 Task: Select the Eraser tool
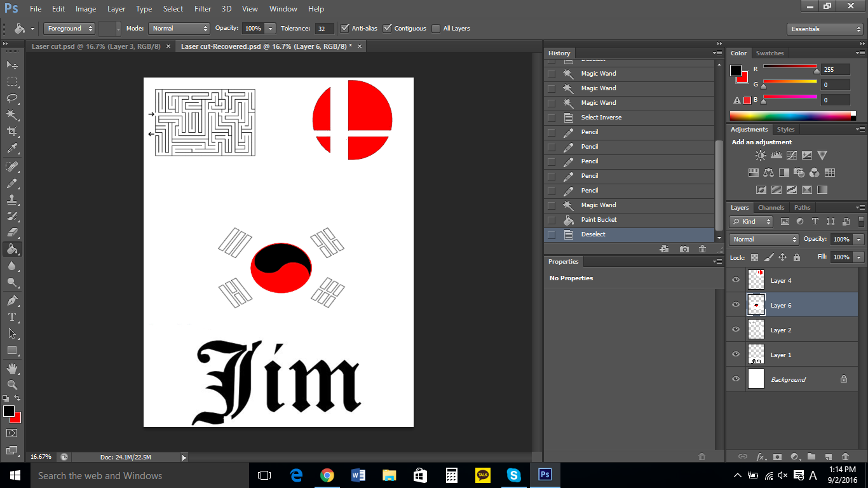click(12, 233)
